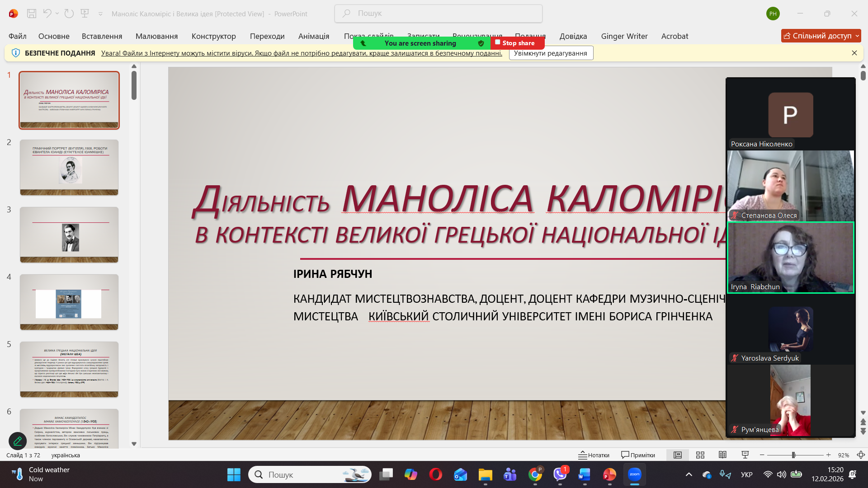Select slide 3 thumbnail

(x=69, y=235)
